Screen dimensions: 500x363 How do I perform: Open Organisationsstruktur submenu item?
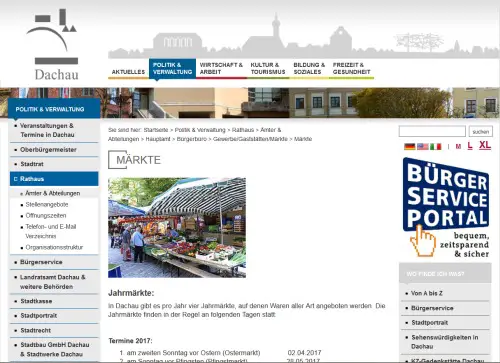(54, 247)
